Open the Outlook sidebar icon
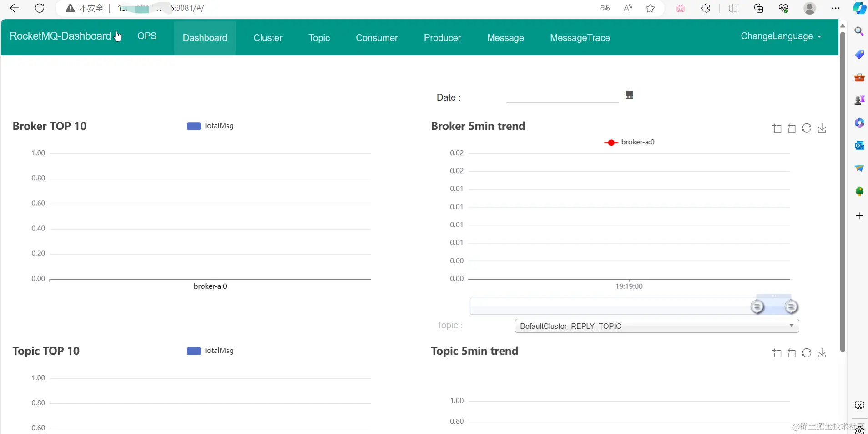Screen dimensions: 868x434 pos(859,146)
